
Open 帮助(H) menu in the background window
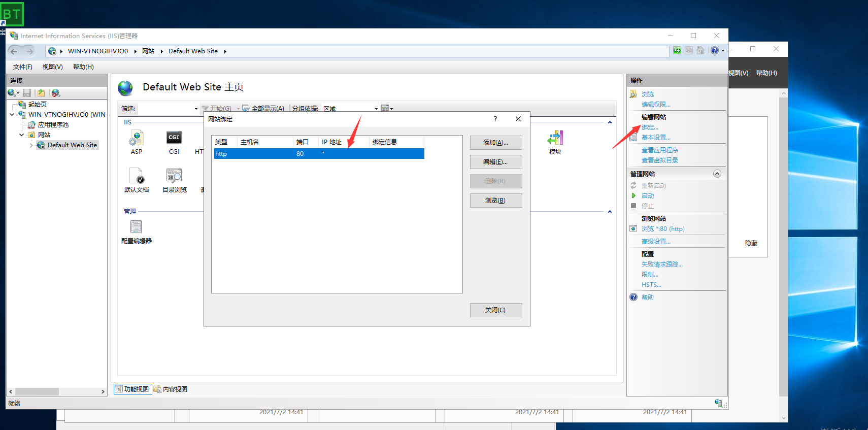766,73
